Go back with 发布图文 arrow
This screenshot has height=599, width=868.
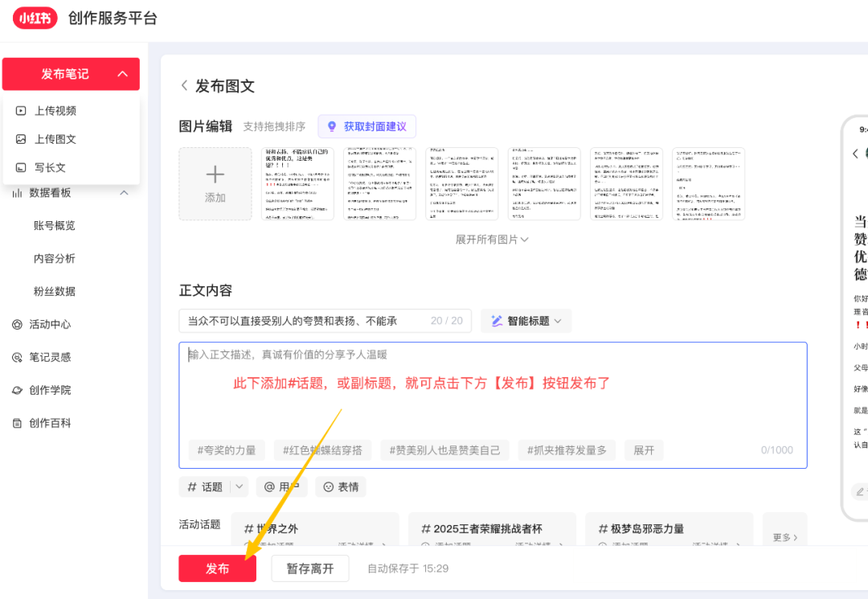[184, 86]
